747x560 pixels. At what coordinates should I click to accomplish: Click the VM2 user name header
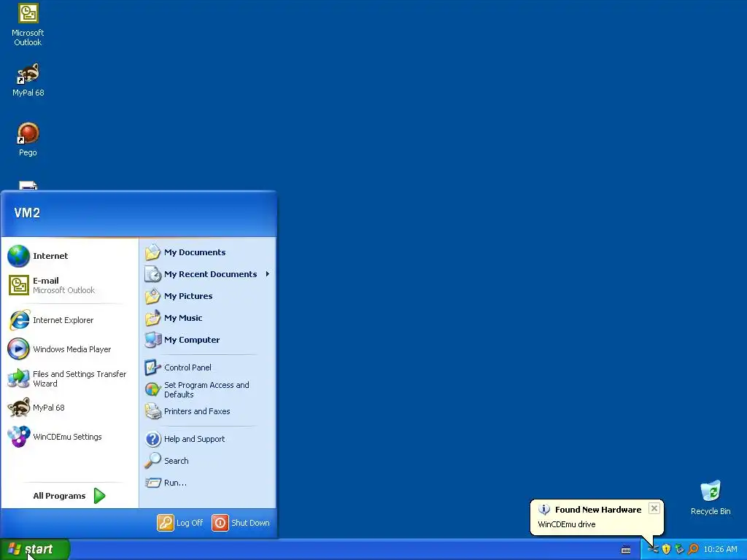[x=27, y=213]
